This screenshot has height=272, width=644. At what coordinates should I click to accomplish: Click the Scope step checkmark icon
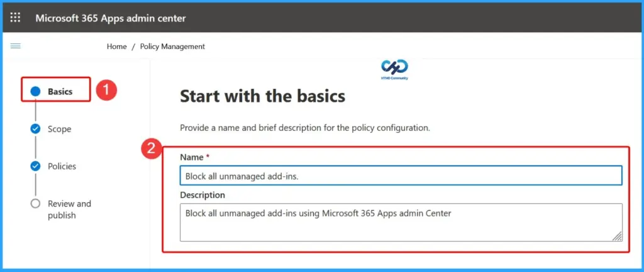tap(35, 129)
